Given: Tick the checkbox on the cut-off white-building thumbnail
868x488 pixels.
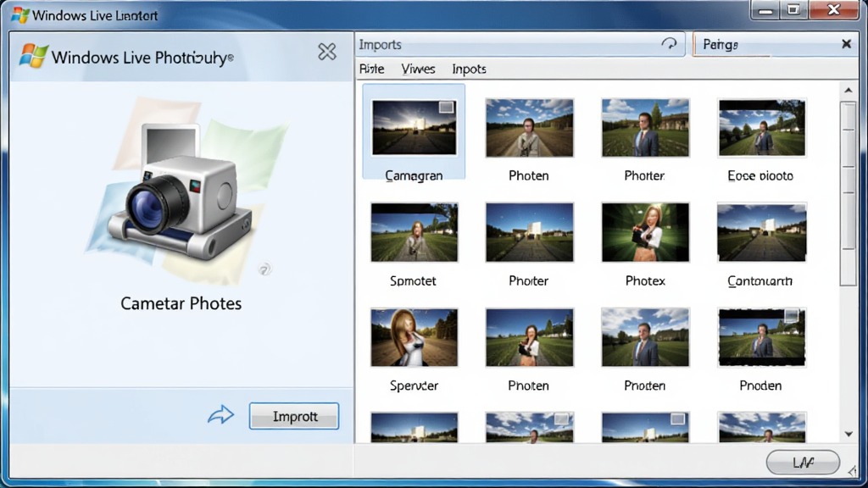Looking at the screenshot, I should coord(677,419).
